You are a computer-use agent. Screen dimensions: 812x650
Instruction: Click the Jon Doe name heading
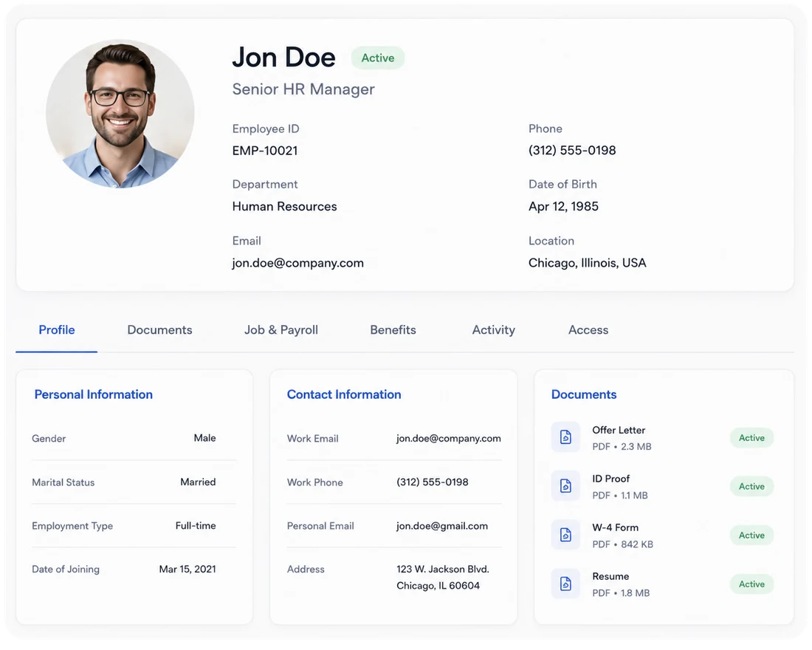coord(283,58)
